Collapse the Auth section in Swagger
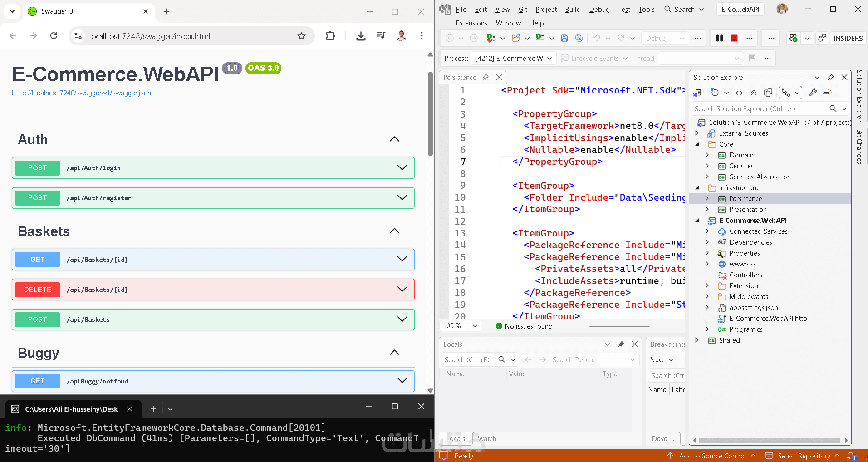 point(394,139)
